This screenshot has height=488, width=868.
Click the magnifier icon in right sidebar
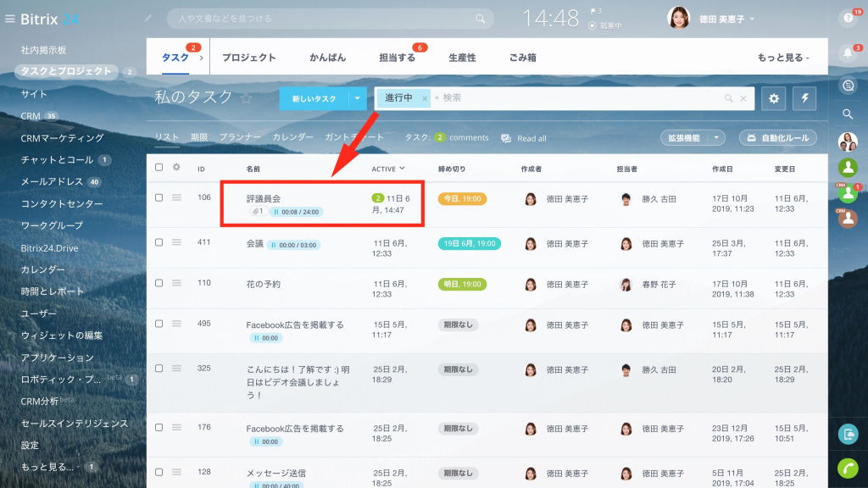coord(847,114)
